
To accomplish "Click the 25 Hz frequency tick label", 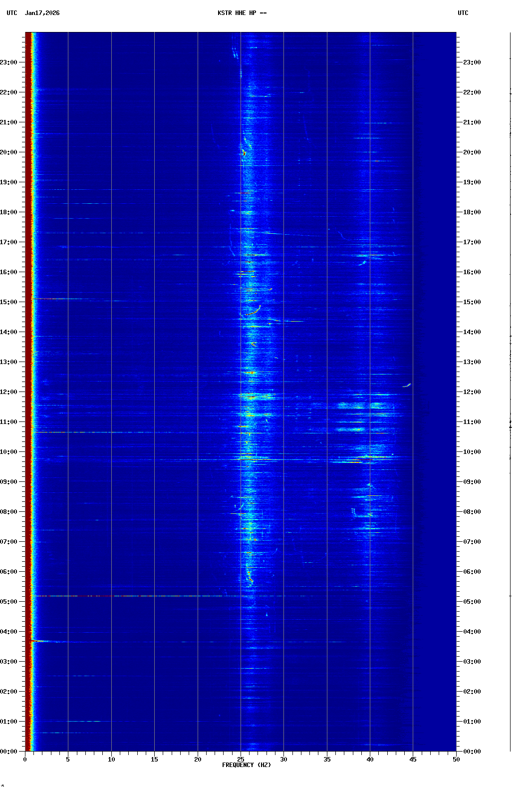I will click(x=241, y=760).
